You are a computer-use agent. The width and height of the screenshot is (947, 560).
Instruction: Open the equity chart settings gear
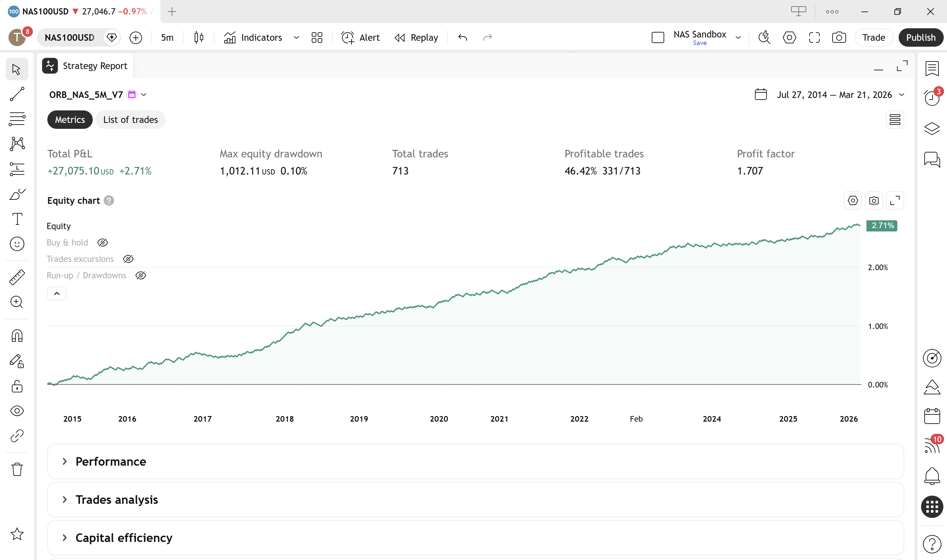click(853, 200)
